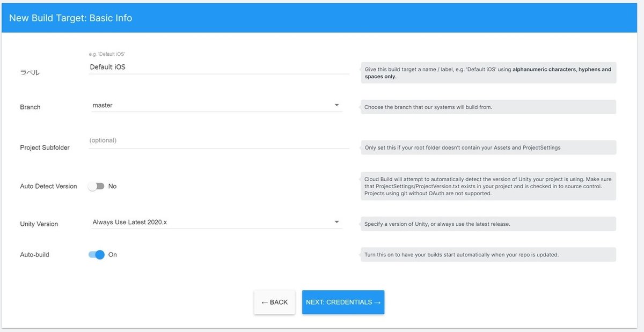
Task: Click the label field containing 'Default iOS'
Action: 219,67
